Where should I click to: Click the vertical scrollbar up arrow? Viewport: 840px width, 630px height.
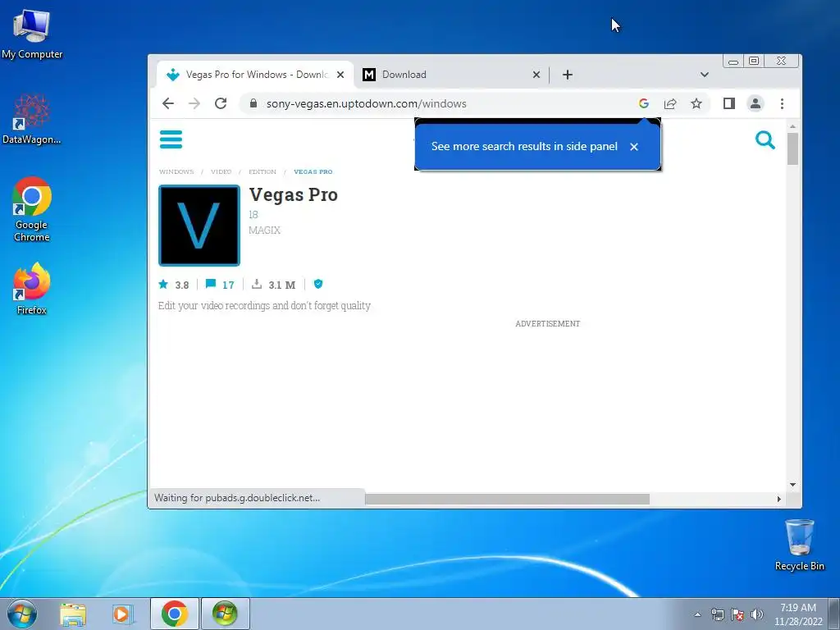pyautogui.click(x=793, y=126)
